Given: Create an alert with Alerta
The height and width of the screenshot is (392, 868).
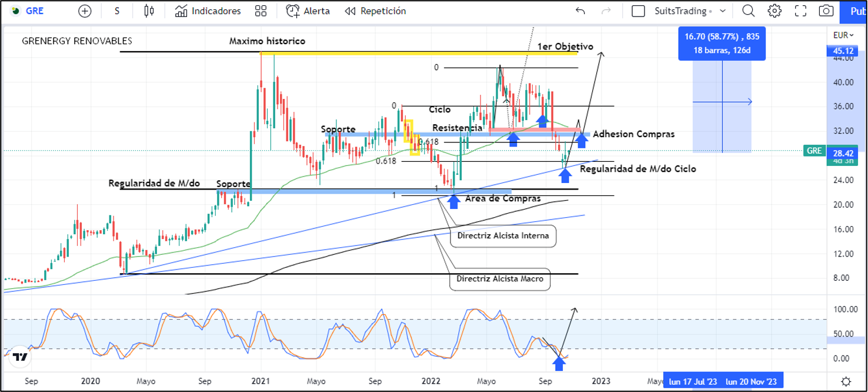Looking at the screenshot, I should (x=308, y=11).
